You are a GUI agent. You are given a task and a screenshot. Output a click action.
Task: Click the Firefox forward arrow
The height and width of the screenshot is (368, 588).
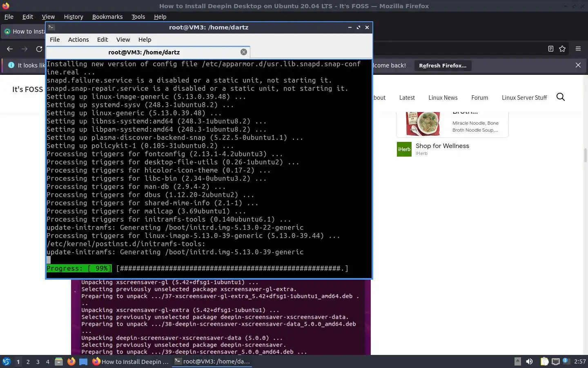(24, 49)
